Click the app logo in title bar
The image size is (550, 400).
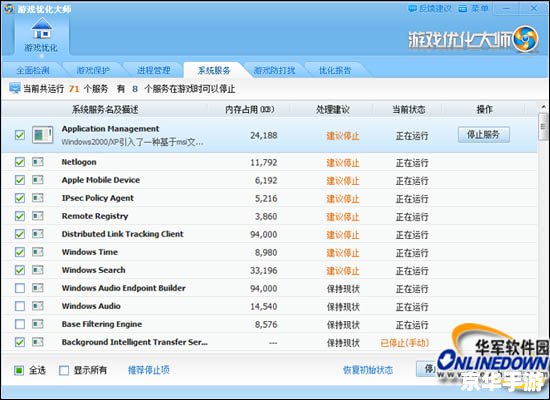tap(9, 8)
